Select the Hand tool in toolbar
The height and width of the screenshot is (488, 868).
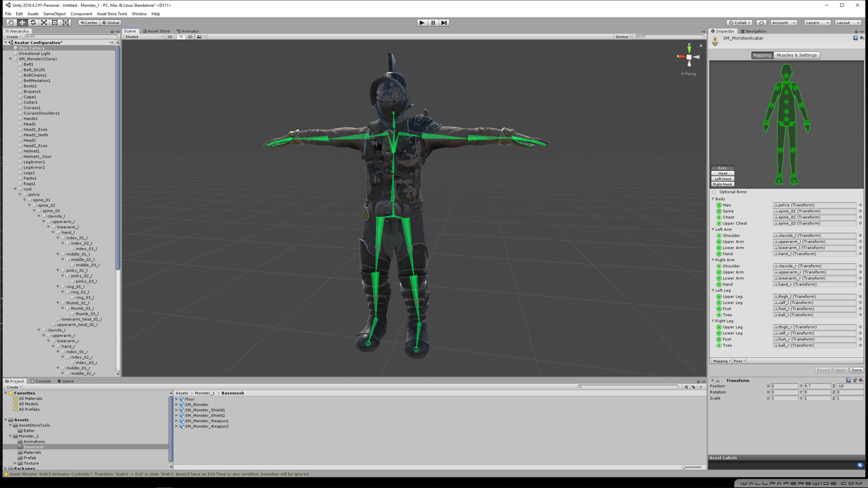pos(11,23)
